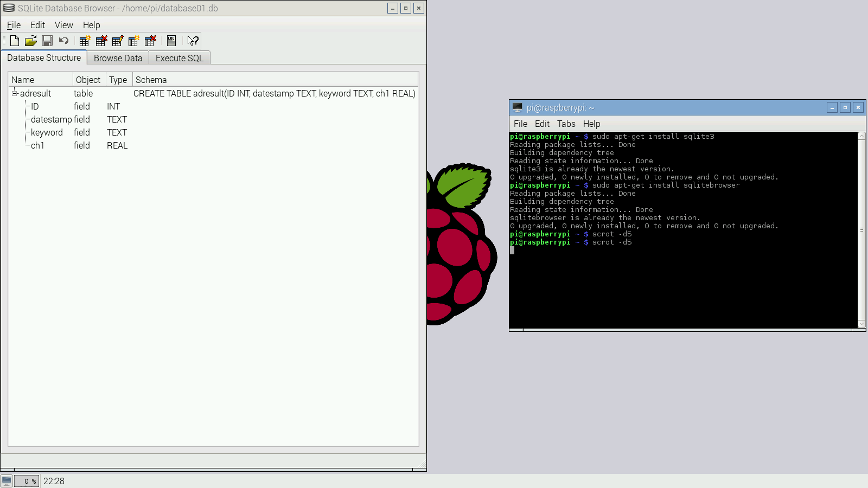The height and width of the screenshot is (488, 868).
Task: Open the View menu in SQLite Browser
Action: click(63, 25)
